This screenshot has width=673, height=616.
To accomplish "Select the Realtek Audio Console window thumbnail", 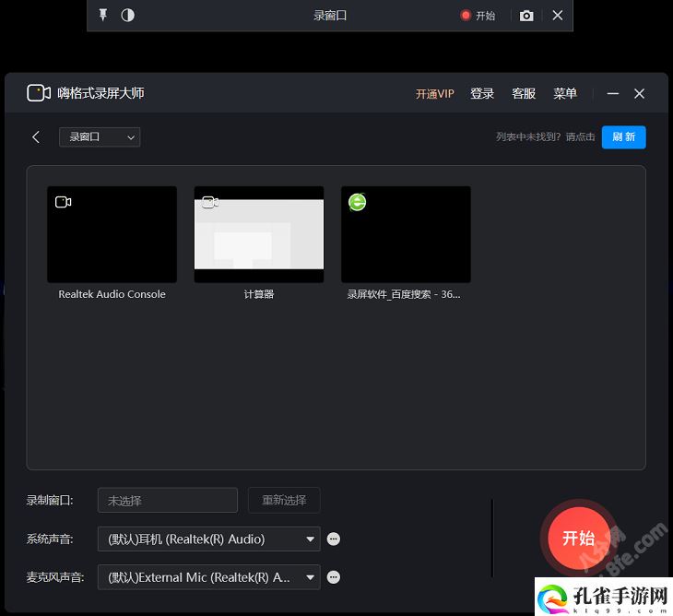I will pos(112,234).
